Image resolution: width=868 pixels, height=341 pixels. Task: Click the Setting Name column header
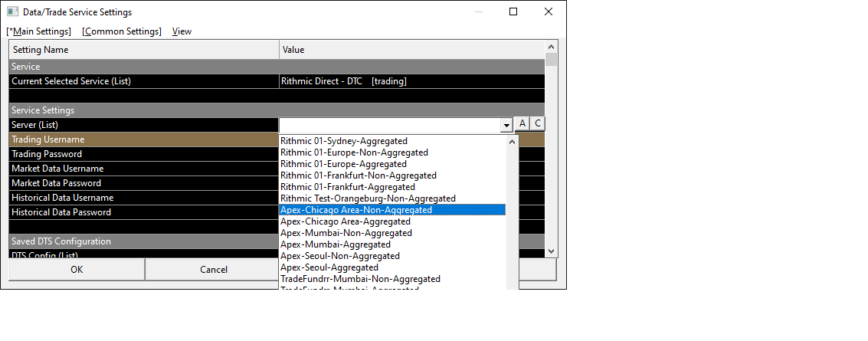[x=144, y=50]
